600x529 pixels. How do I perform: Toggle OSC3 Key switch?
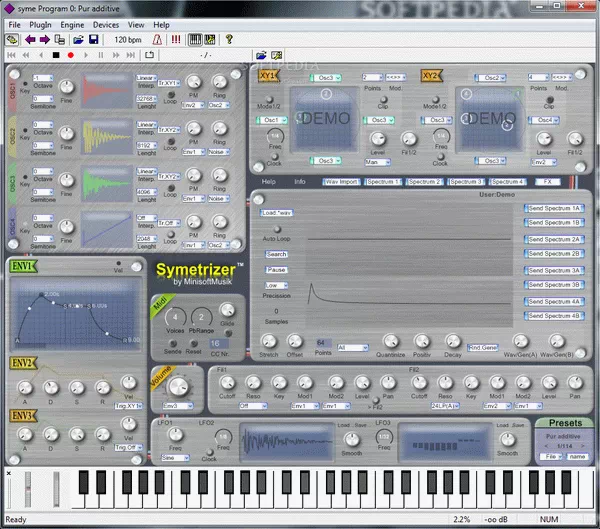pyautogui.click(x=25, y=177)
